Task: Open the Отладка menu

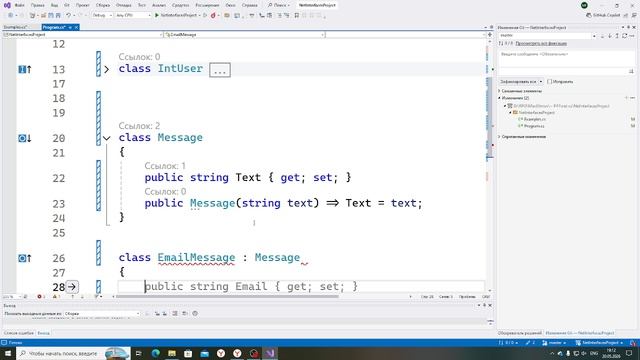Action: pyautogui.click(x=123, y=5)
